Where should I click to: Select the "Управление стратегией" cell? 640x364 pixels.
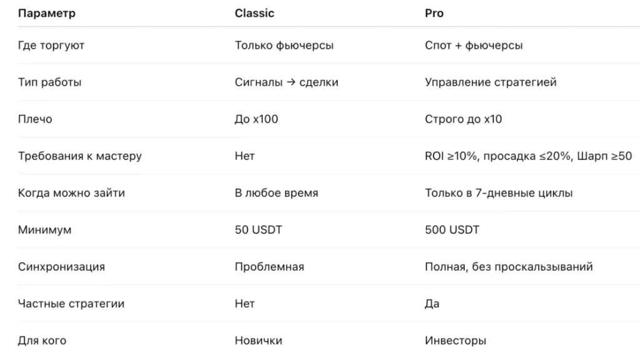(490, 82)
